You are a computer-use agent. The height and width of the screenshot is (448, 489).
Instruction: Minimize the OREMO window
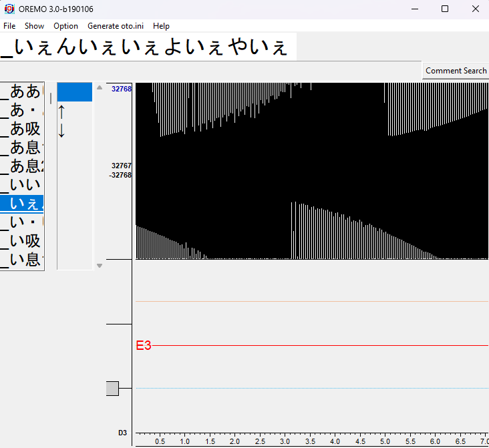(x=415, y=9)
